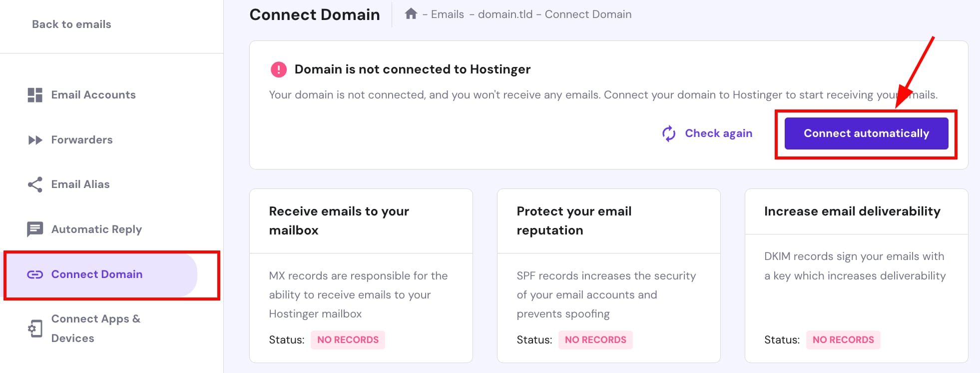Click the Forwarders double-arrow icon
The height and width of the screenshot is (373, 980).
coord(35,140)
